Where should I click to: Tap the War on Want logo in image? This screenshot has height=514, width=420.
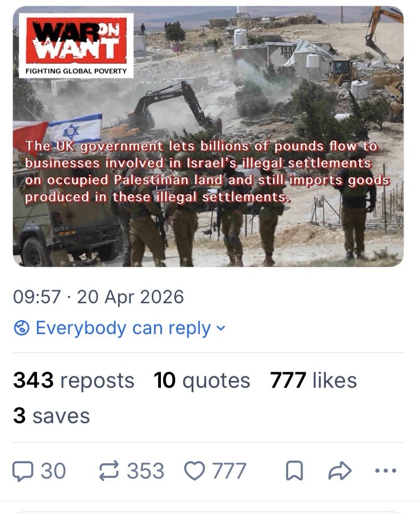pyautogui.click(x=76, y=46)
